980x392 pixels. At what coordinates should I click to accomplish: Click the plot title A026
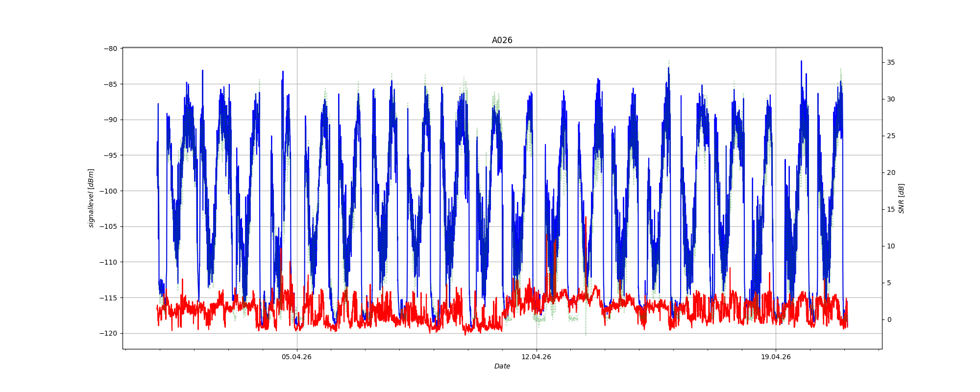tap(502, 41)
